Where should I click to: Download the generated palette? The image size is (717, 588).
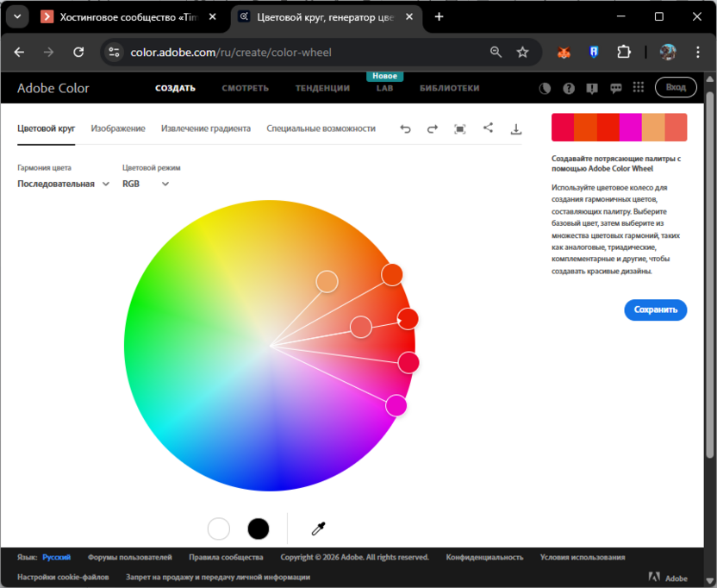click(x=516, y=128)
